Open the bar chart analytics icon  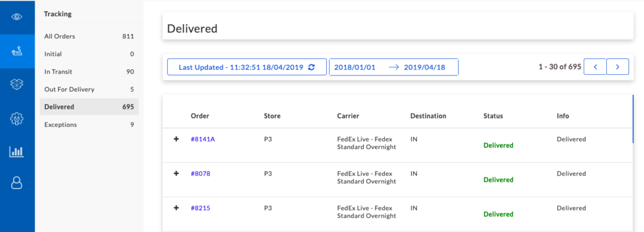[x=17, y=152]
